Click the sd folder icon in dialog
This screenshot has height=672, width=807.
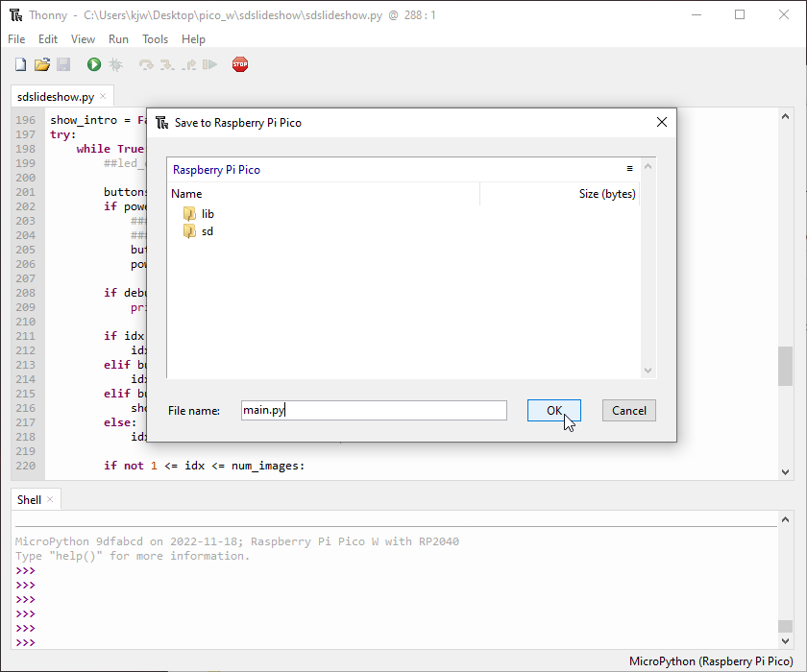(x=189, y=231)
